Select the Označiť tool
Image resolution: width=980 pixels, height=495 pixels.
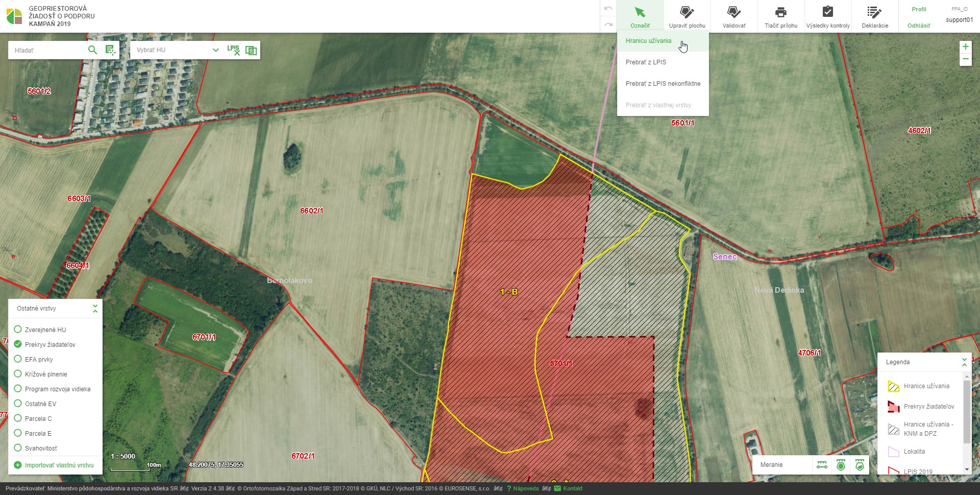click(x=640, y=16)
